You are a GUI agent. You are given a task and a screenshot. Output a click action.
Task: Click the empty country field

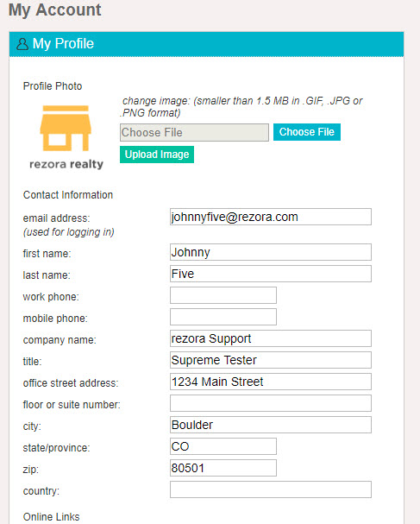[271, 489]
